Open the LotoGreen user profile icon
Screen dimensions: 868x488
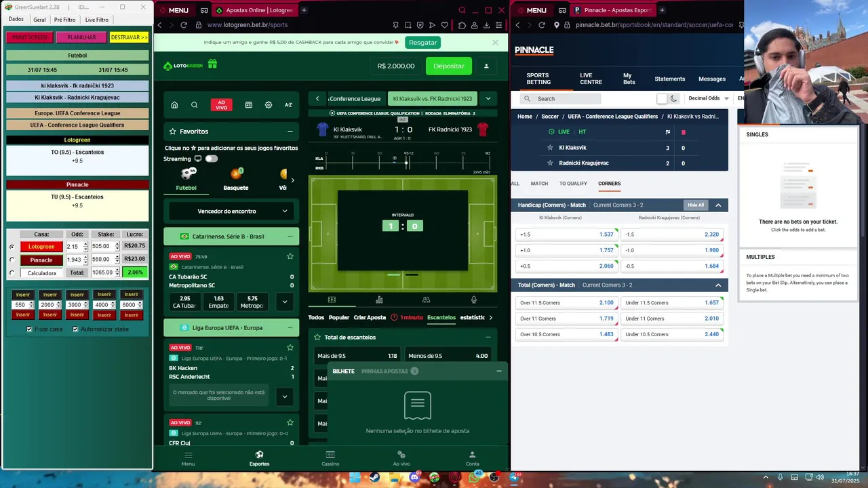486,66
